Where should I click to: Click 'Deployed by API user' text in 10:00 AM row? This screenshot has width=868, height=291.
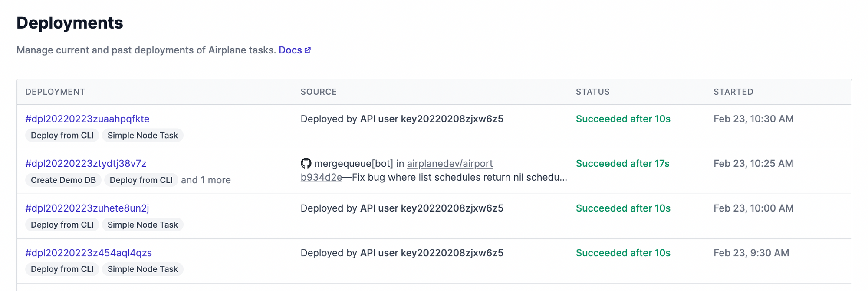click(x=402, y=208)
